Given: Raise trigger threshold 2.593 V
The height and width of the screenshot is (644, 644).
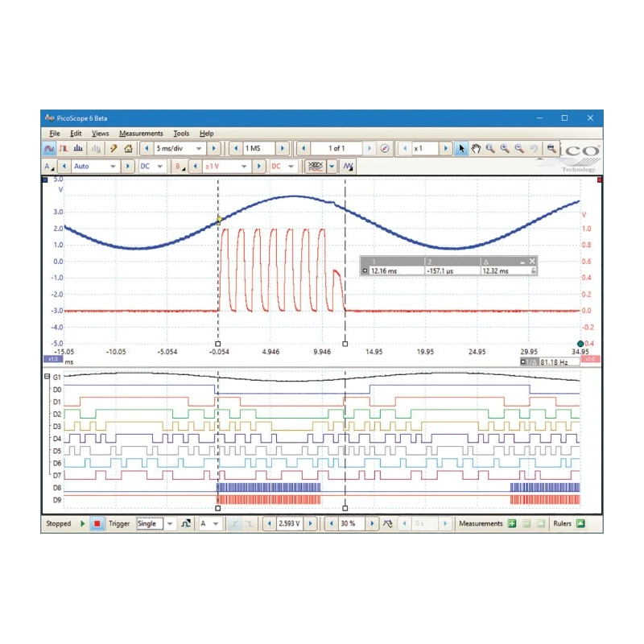Looking at the screenshot, I should (x=311, y=524).
